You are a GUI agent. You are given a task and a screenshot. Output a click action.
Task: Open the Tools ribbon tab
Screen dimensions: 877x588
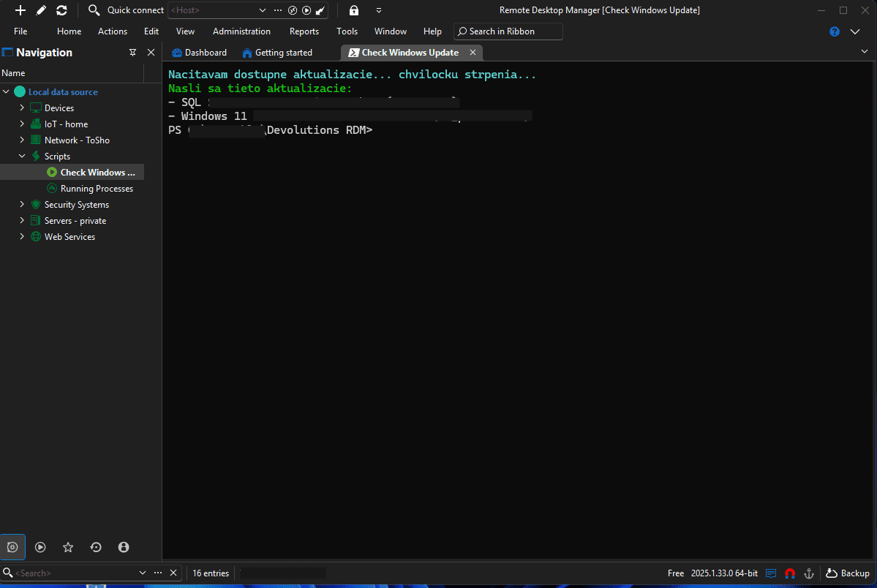point(347,31)
